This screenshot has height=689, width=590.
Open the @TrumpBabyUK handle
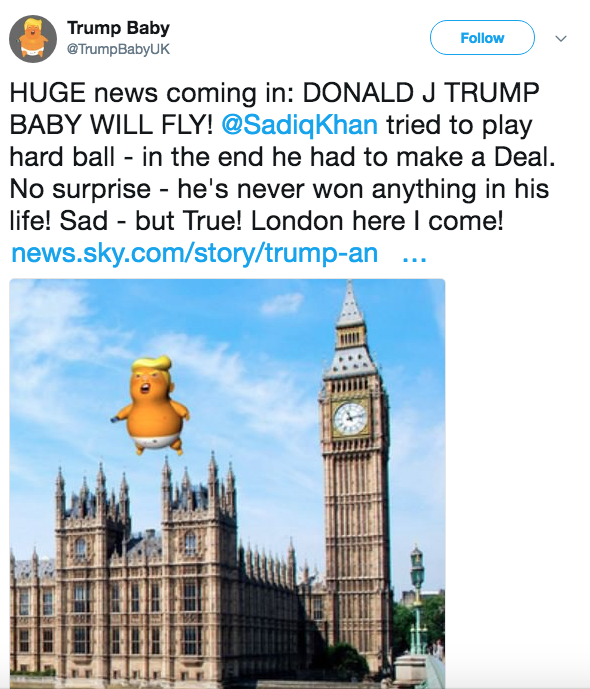pos(118,49)
